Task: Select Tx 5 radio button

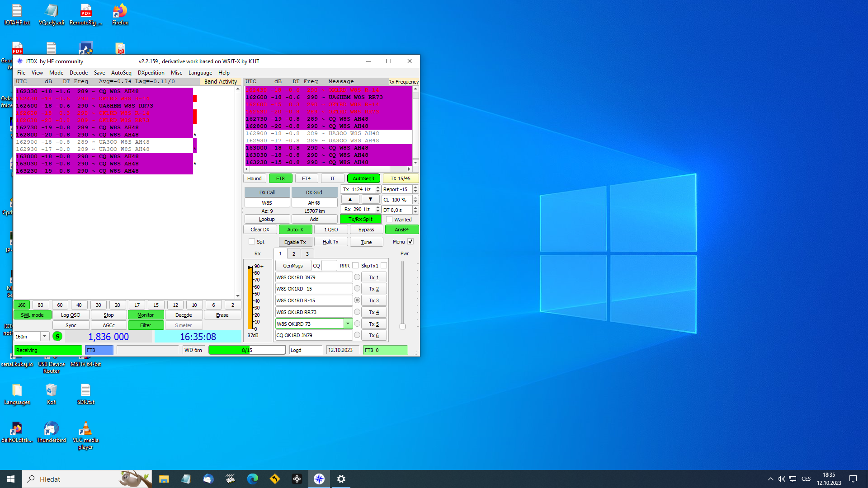Action: [357, 324]
